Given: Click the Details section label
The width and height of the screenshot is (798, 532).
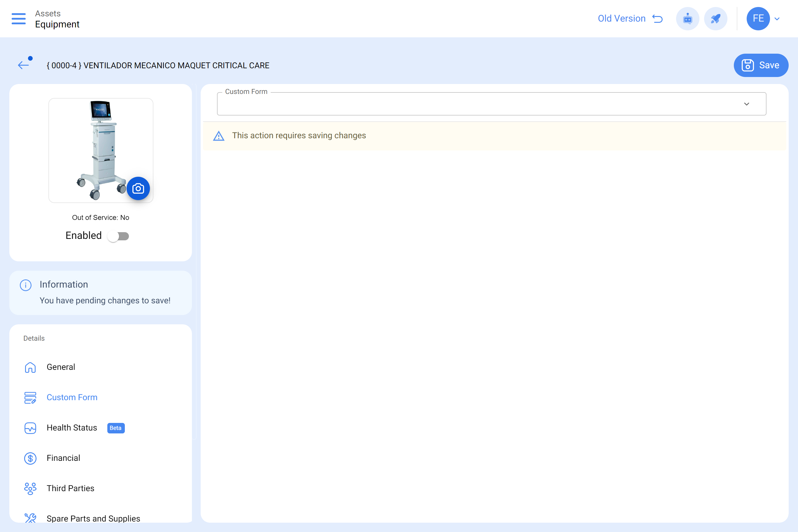Looking at the screenshot, I should (x=34, y=338).
